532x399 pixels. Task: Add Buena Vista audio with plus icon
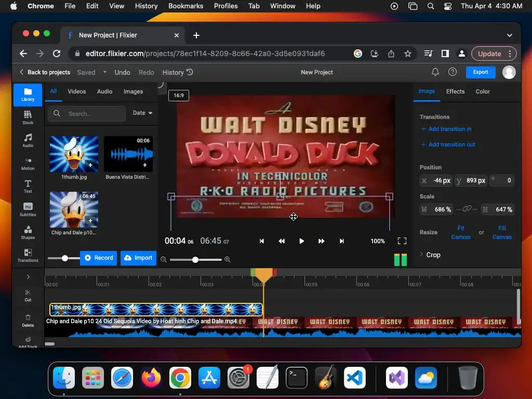click(145, 165)
